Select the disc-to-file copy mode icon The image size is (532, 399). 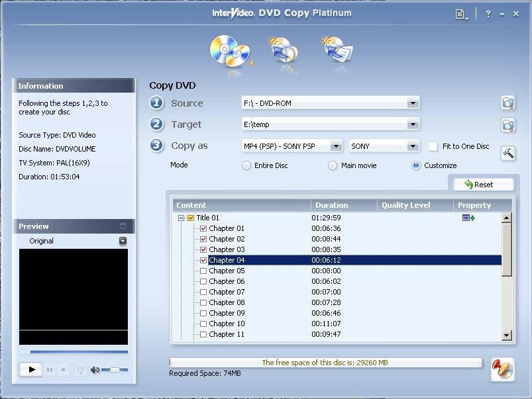338,50
